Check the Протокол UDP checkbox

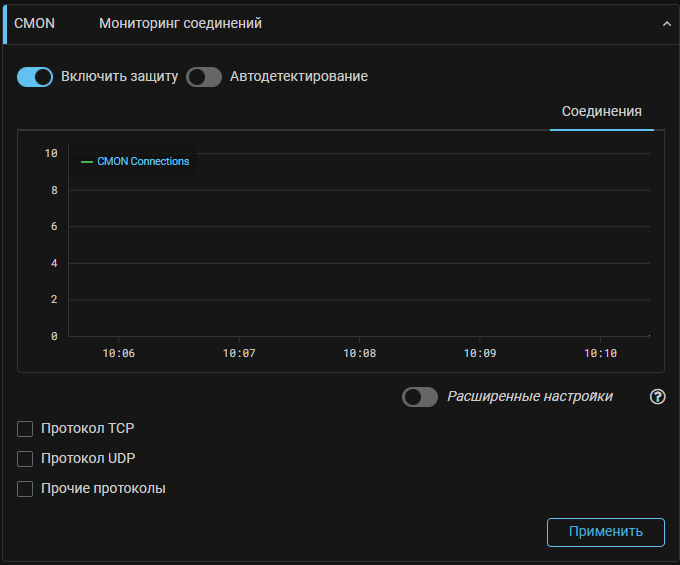click(x=26, y=459)
